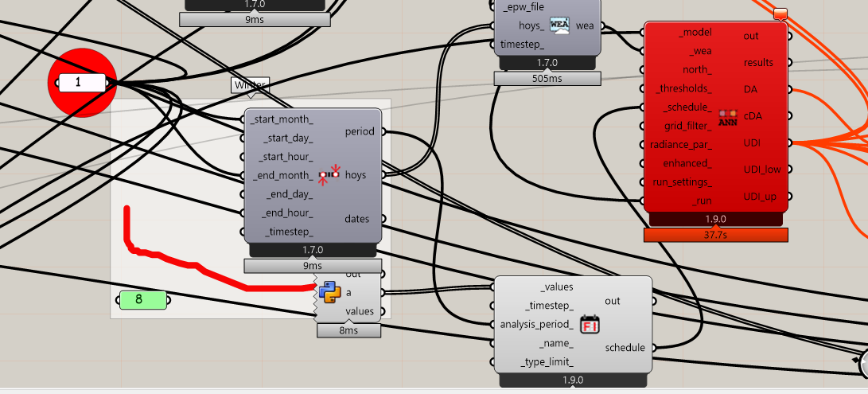Click the number panel showing 1

click(x=81, y=82)
